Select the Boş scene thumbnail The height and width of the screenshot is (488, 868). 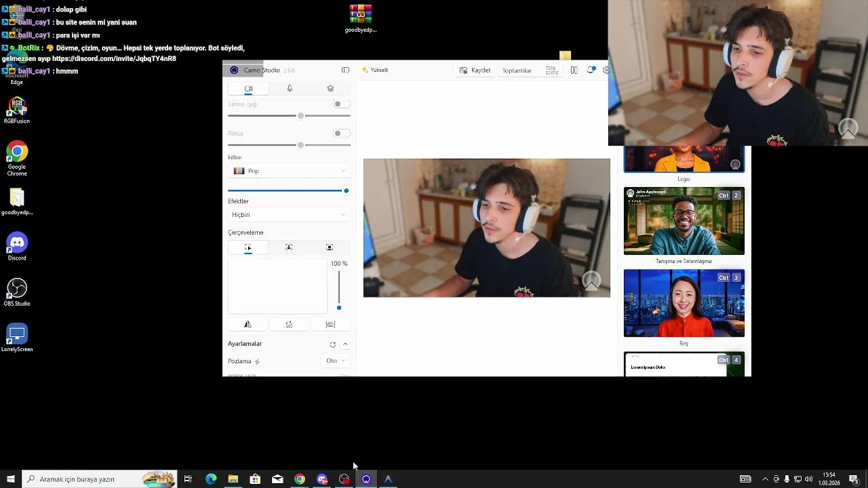(684, 303)
